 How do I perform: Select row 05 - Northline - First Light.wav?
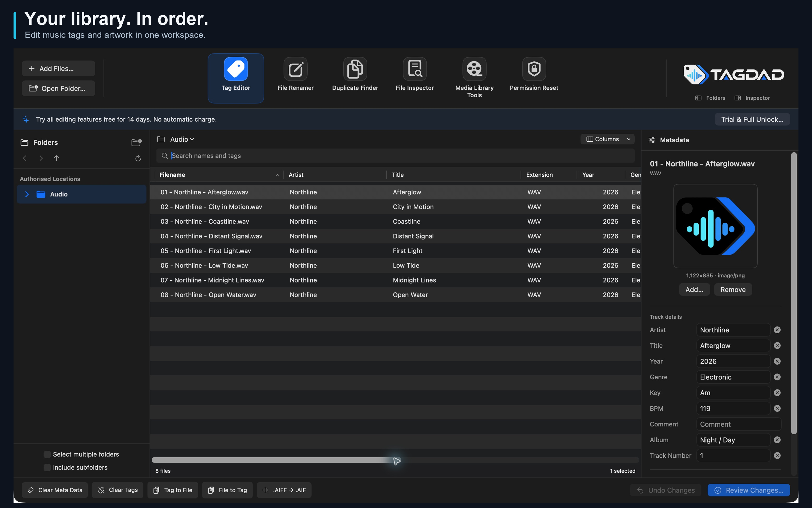pos(395,251)
